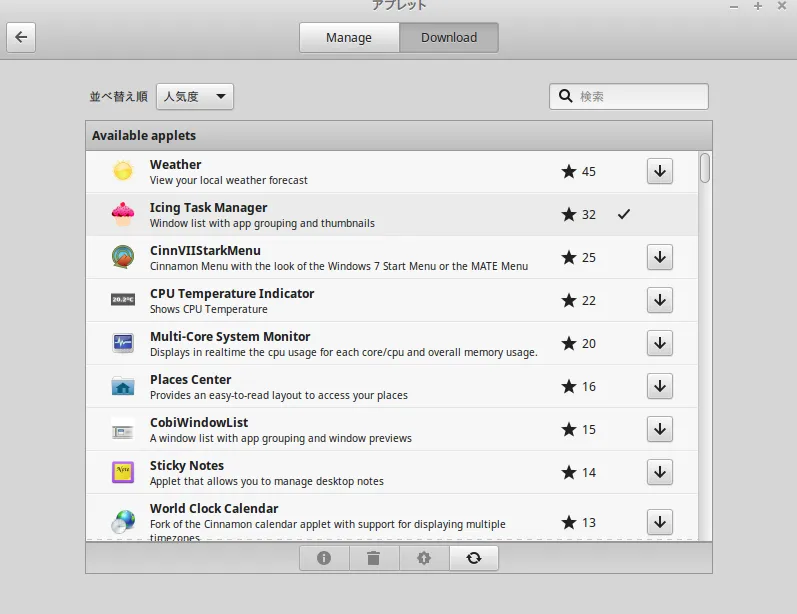This screenshot has width=797, height=614.
Task: Click the star rating of Icing Task Manager
Action: coord(578,214)
